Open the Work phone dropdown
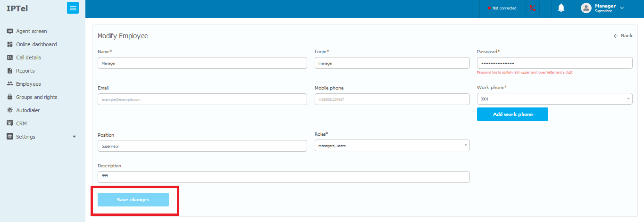 (x=554, y=99)
